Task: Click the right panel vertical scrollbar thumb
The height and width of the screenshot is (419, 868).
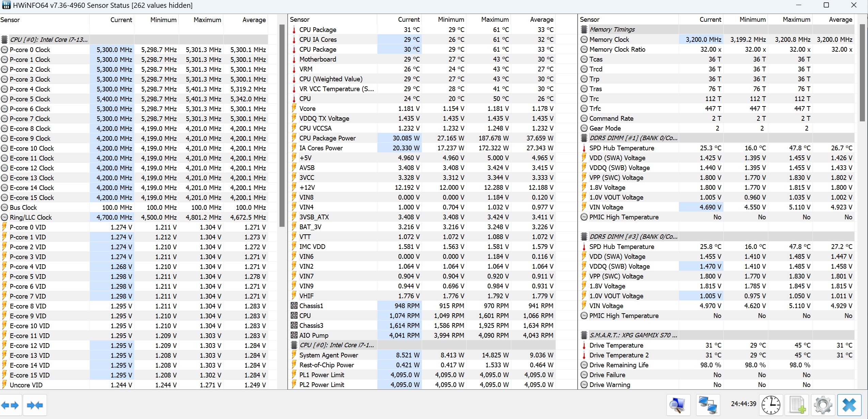Action: pyautogui.click(x=862, y=73)
